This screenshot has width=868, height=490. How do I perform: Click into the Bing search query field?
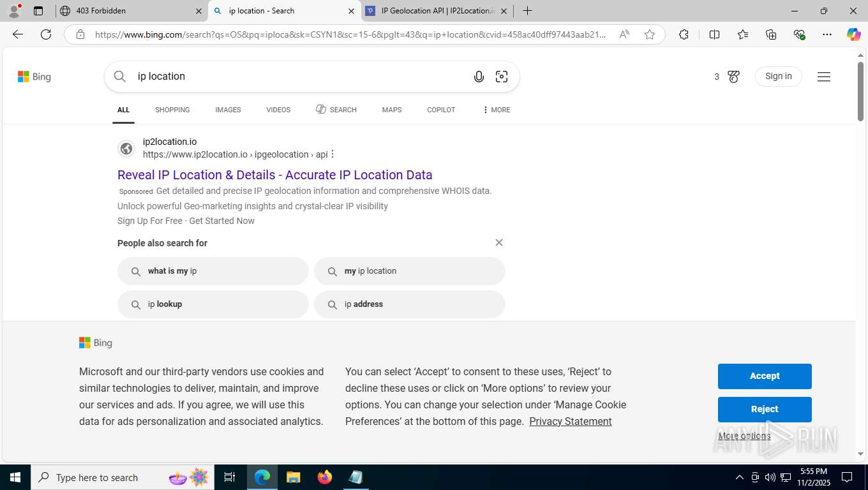point(300,77)
